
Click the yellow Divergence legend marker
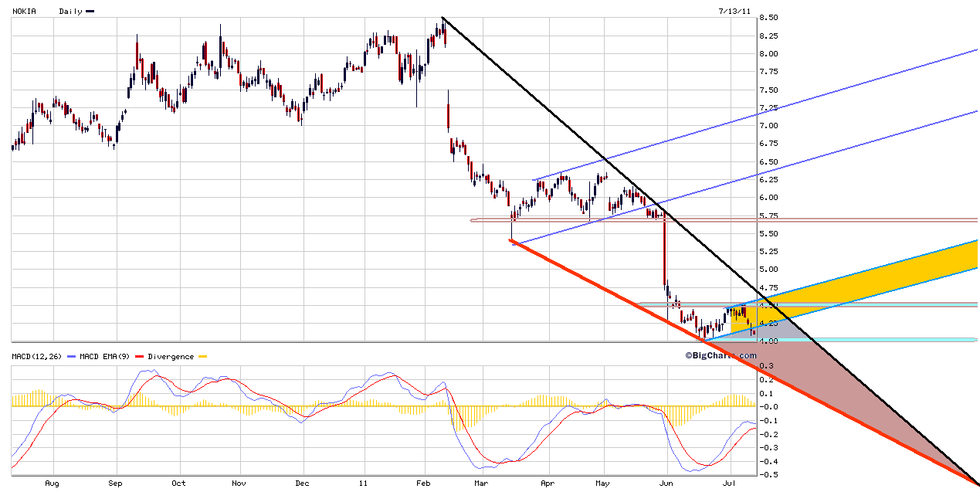202,357
